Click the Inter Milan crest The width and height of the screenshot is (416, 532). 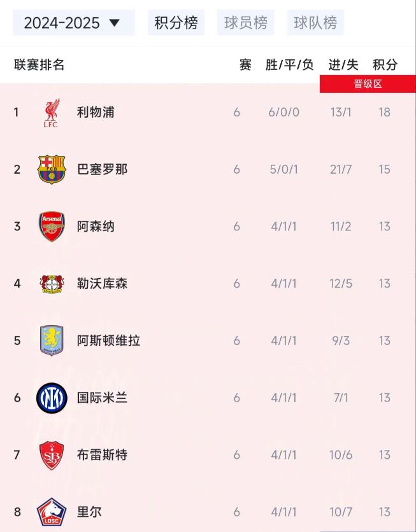point(52,398)
